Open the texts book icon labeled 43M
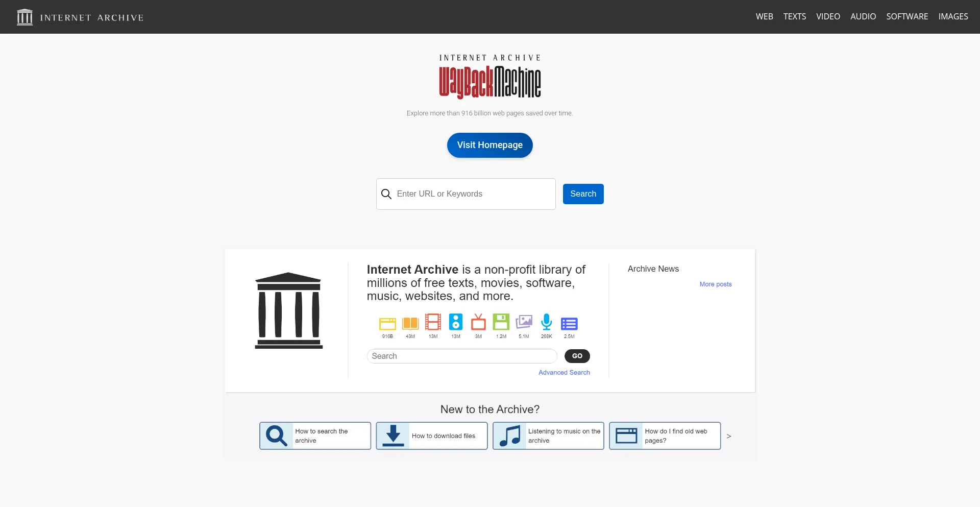980x507 pixels. coord(410,323)
